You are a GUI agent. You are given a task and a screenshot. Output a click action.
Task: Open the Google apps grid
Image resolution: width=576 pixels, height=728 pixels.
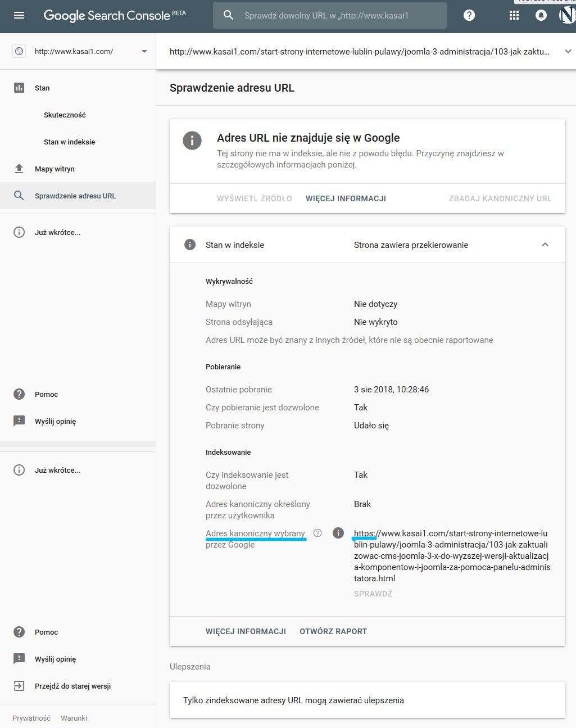point(514,15)
